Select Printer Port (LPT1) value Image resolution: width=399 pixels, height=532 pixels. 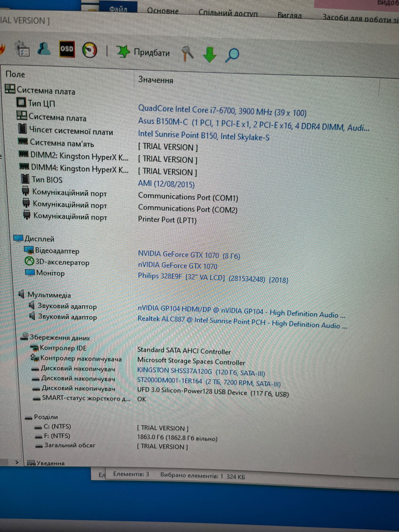click(167, 220)
